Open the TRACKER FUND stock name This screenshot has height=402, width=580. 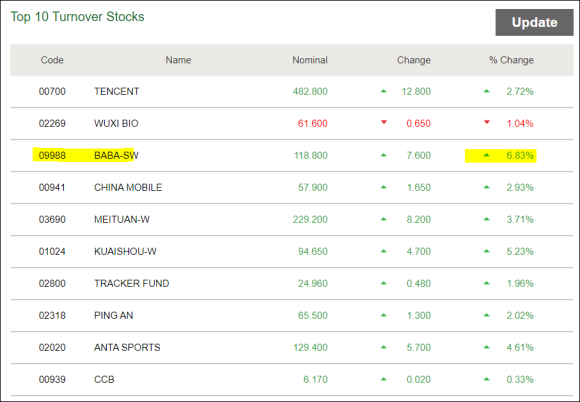[132, 283]
